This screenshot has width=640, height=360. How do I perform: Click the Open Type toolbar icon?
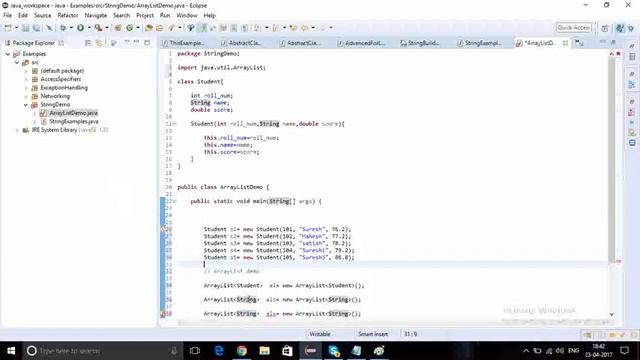pyautogui.click(x=149, y=28)
